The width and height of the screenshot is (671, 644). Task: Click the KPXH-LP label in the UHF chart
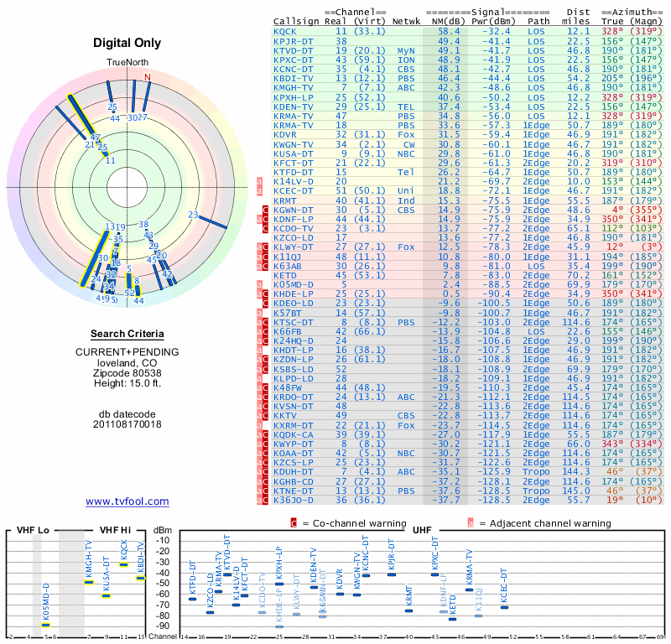[279, 563]
